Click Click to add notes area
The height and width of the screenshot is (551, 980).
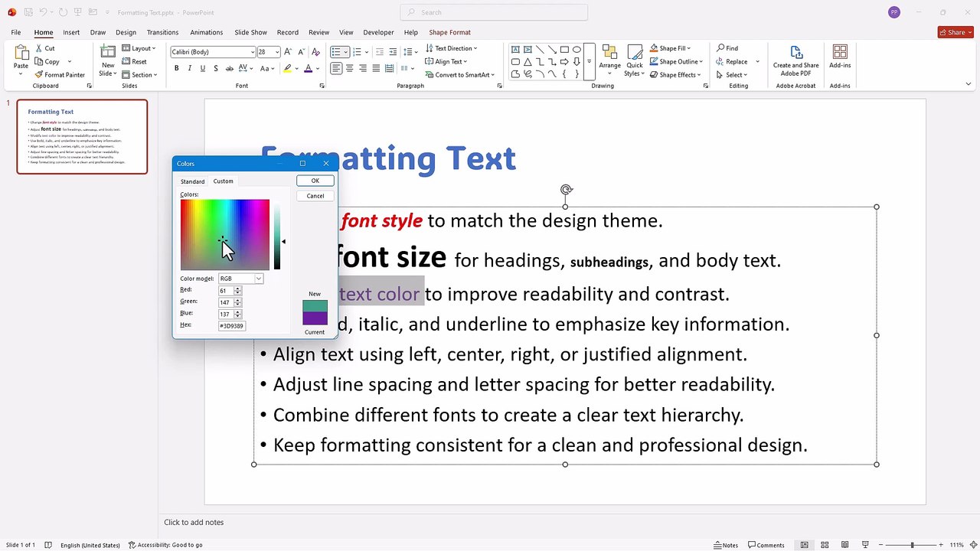[194, 522]
